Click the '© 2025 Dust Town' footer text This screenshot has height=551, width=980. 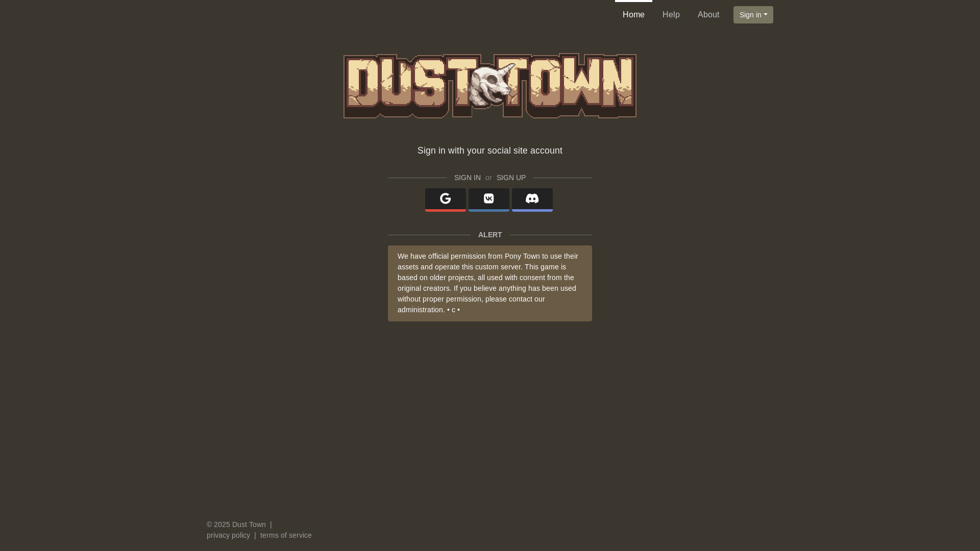coord(236,524)
